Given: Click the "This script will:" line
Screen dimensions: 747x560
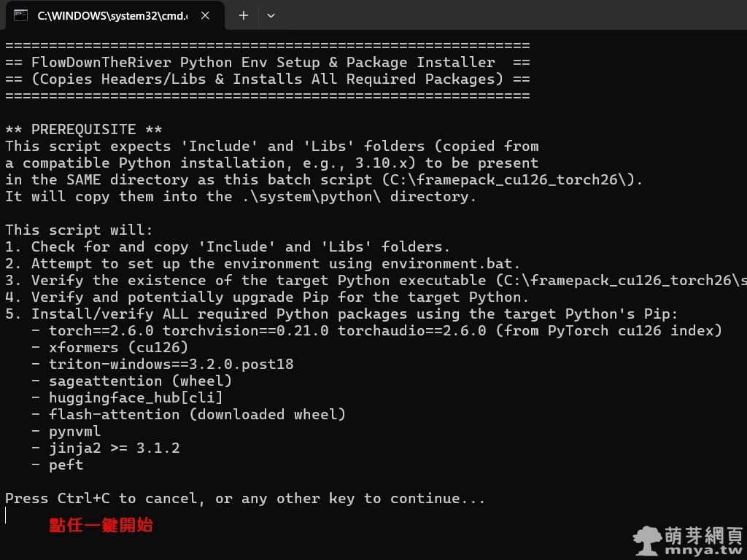Looking at the screenshot, I should tap(79, 230).
